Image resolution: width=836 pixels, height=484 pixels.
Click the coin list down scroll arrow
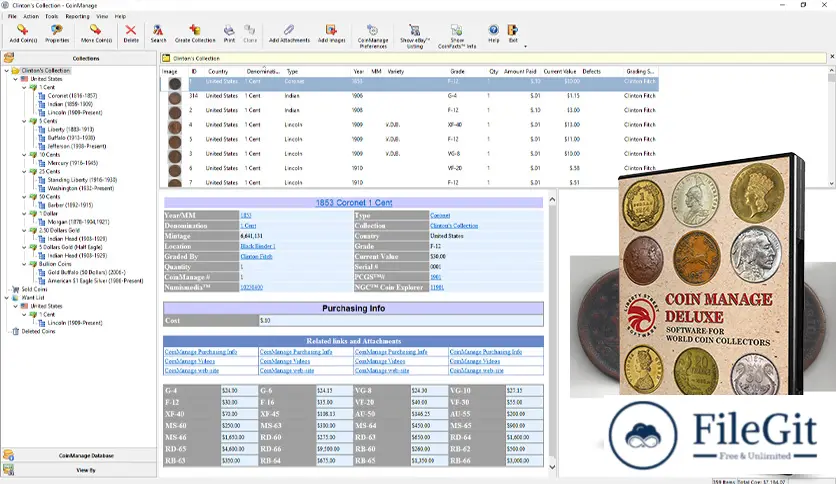[x=831, y=183]
